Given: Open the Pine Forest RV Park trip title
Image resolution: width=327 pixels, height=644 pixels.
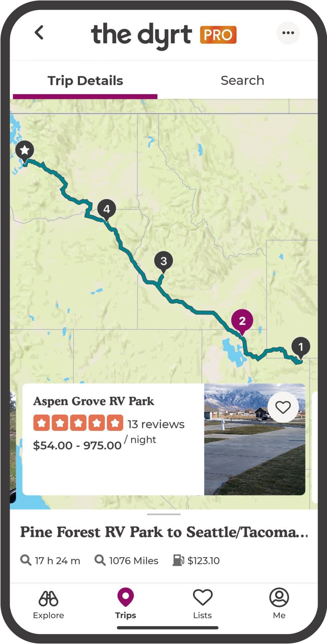Looking at the screenshot, I should 163,532.
